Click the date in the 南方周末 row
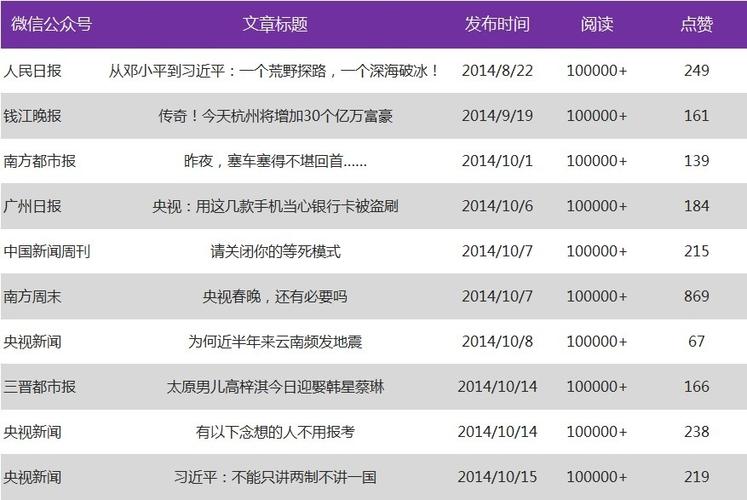 [497, 296]
